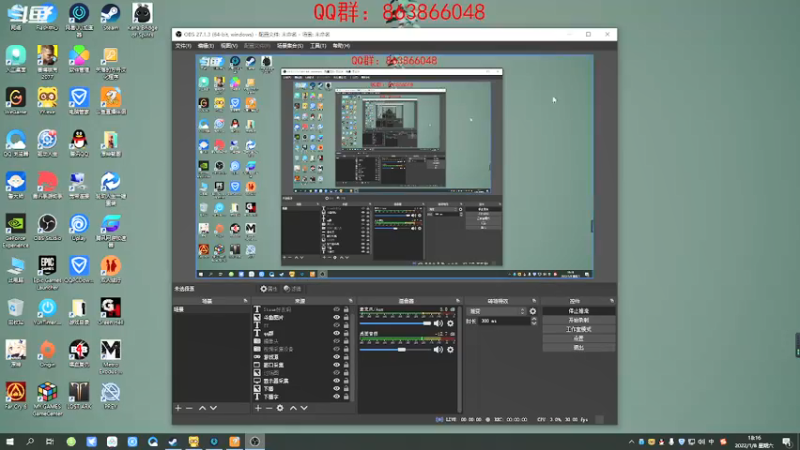Select the Epic Games Launcher desktop icon
The image size is (800, 450).
pos(47,273)
